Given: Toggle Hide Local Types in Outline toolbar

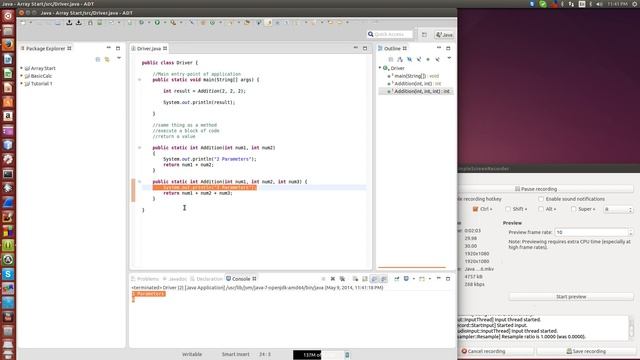Looking at the screenshot, I should (438, 60).
